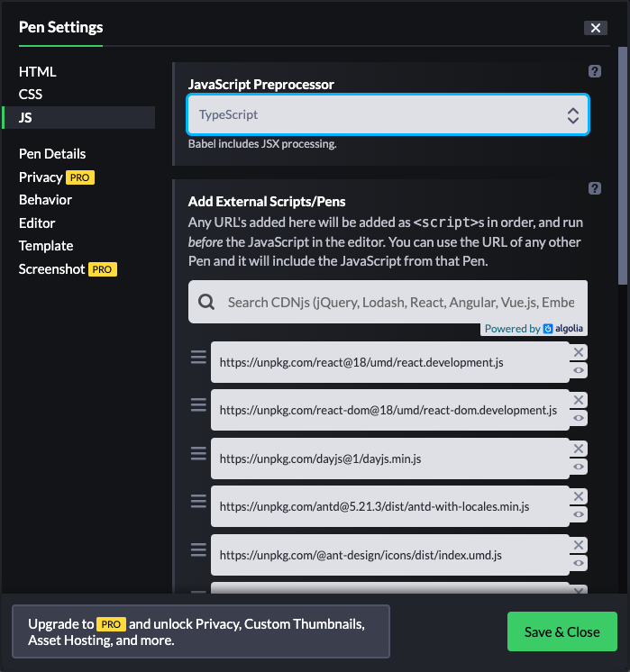
Task: Grab the drag handle for dayjs.min.js row
Action: point(198,453)
